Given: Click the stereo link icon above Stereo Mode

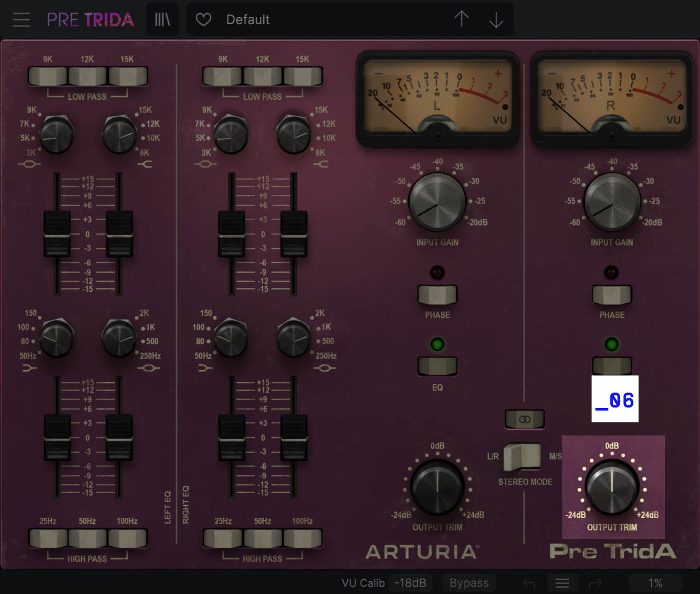Looking at the screenshot, I should [524, 419].
